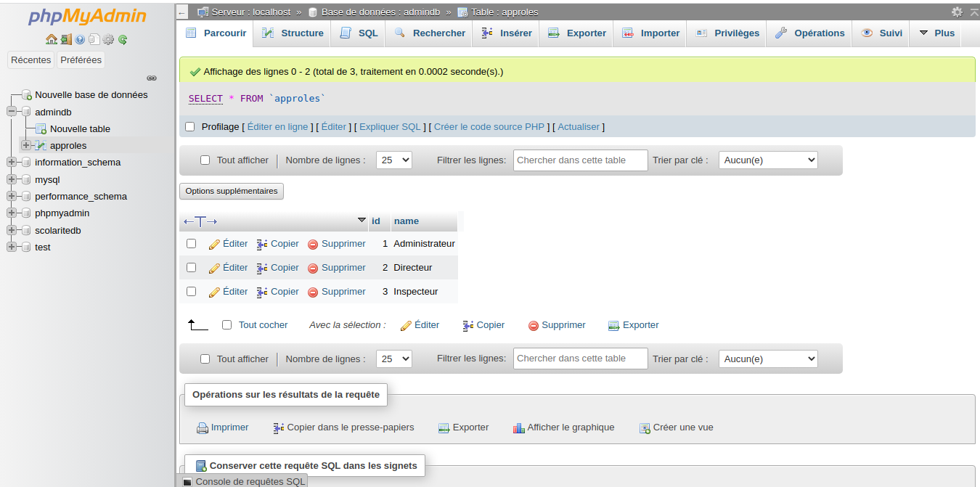
Task: Click Créer une vue icon
Action: pyautogui.click(x=645, y=428)
